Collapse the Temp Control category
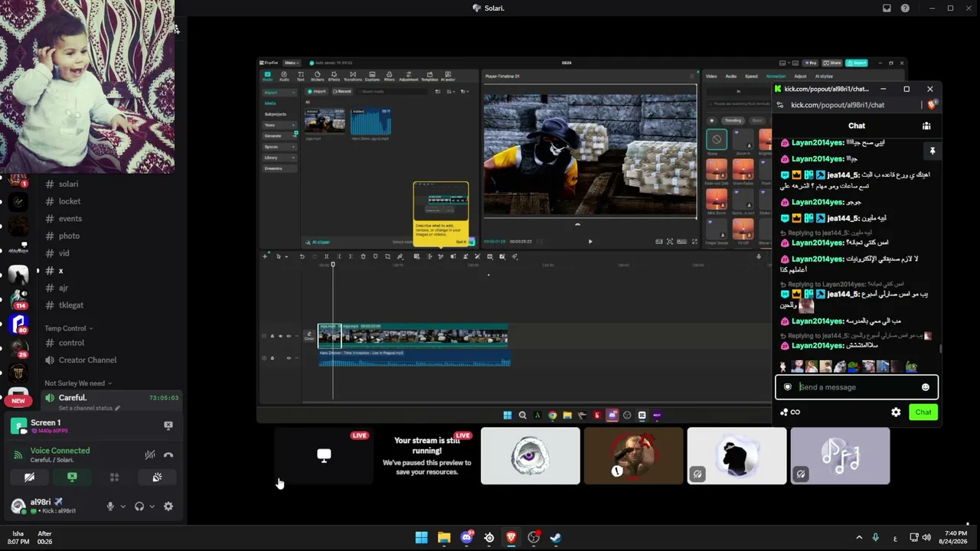This screenshot has width=980, height=551. pos(69,328)
